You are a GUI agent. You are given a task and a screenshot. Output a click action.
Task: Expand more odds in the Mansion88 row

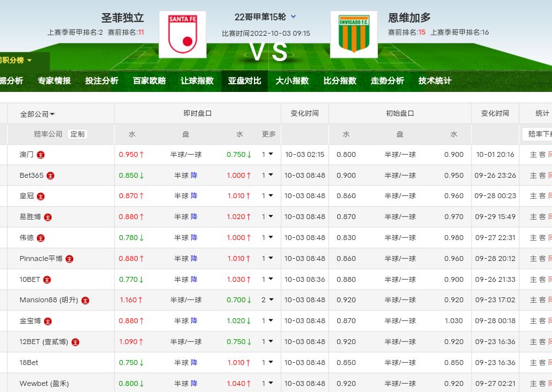click(267, 300)
